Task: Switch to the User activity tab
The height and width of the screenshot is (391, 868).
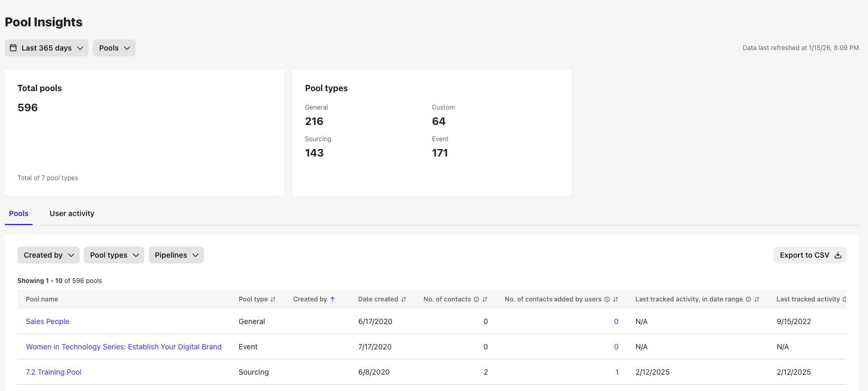Action: [x=72, y=213]
